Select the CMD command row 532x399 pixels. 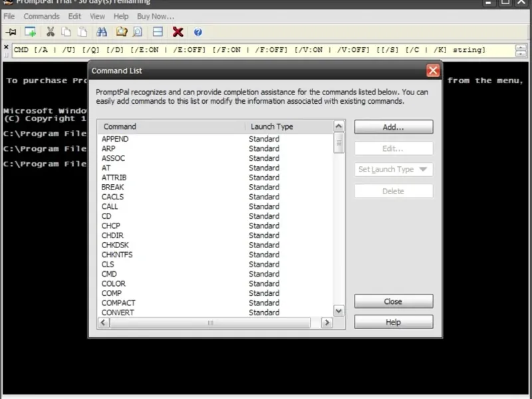point(215,274)
